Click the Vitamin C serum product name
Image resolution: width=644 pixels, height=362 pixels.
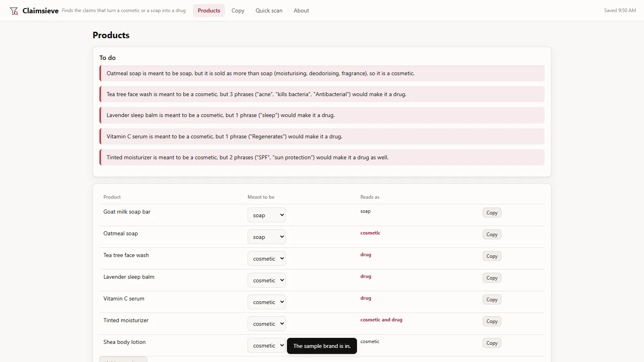point(124,298)
